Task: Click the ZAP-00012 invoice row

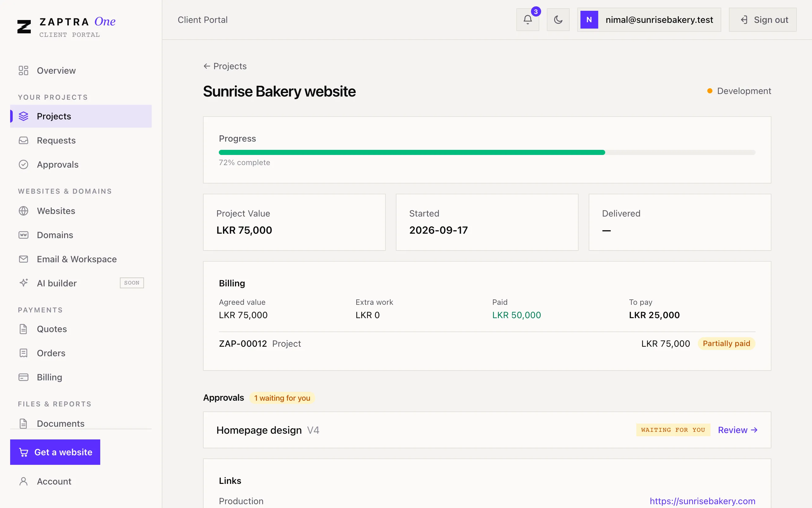Action: [487, 344]
